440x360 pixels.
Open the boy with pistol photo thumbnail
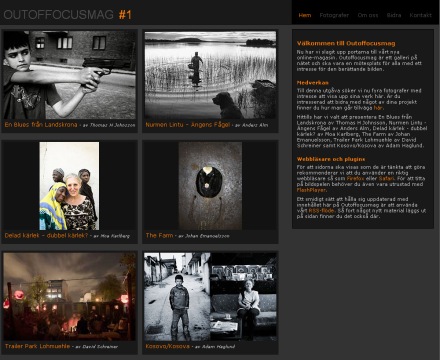(x=69, y=75)
